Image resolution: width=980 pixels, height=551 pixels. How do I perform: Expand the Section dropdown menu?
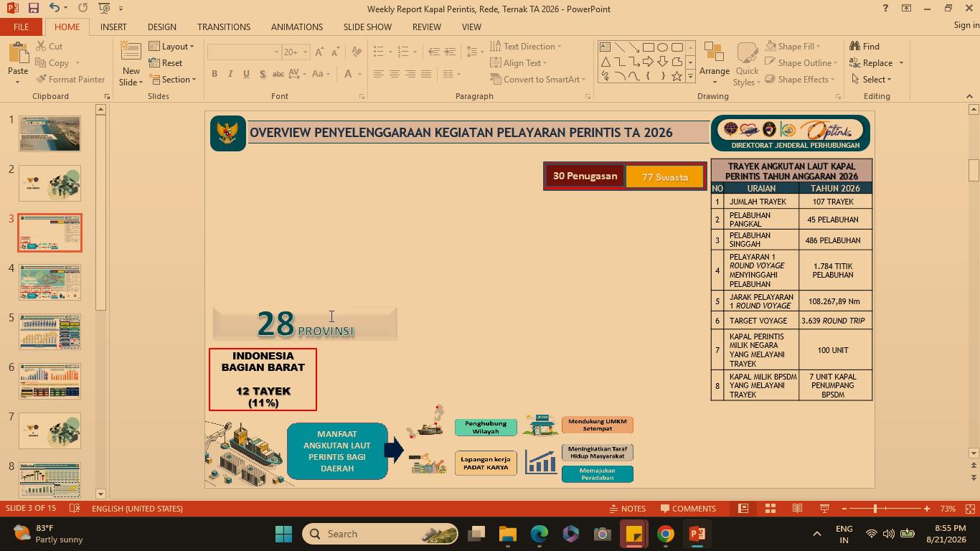(x=172, y=79)
